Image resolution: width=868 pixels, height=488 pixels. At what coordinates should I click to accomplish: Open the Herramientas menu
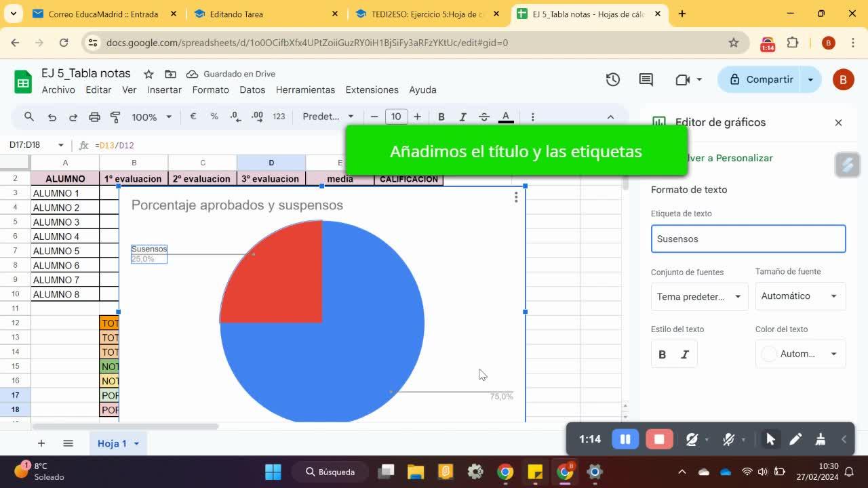pos(305,89)
